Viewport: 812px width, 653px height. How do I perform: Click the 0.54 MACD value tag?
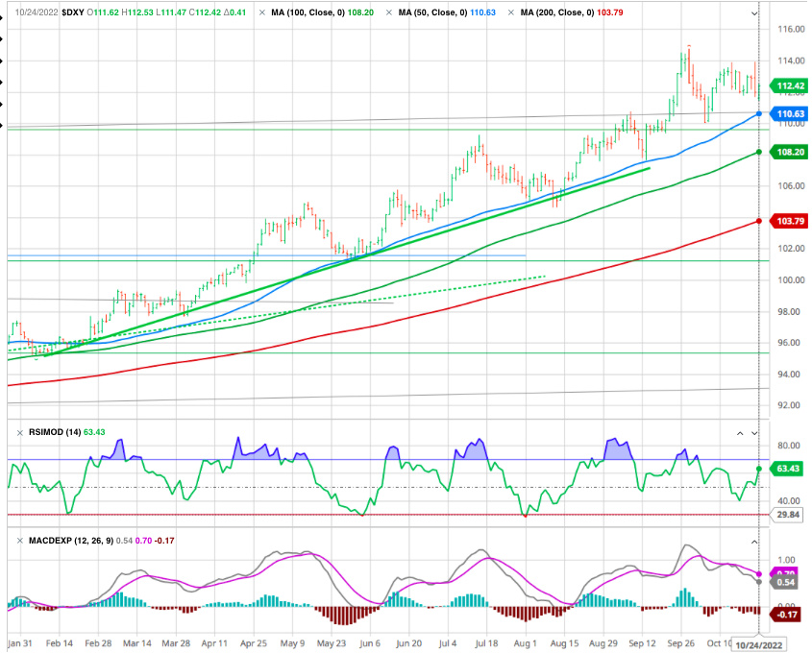click(x=785, y=583)
